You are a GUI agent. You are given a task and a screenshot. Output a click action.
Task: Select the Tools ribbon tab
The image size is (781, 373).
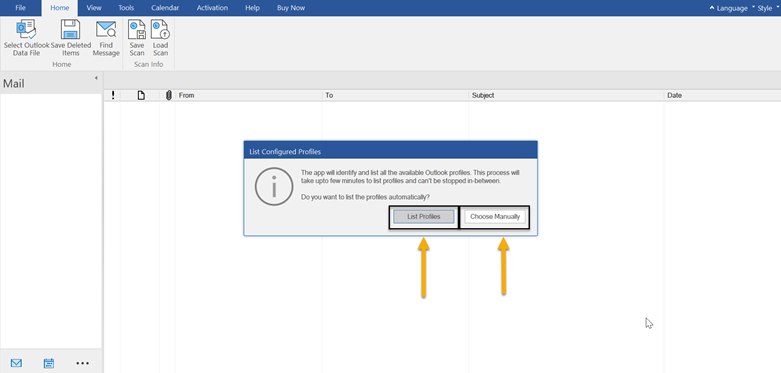(x=126, y=8)
